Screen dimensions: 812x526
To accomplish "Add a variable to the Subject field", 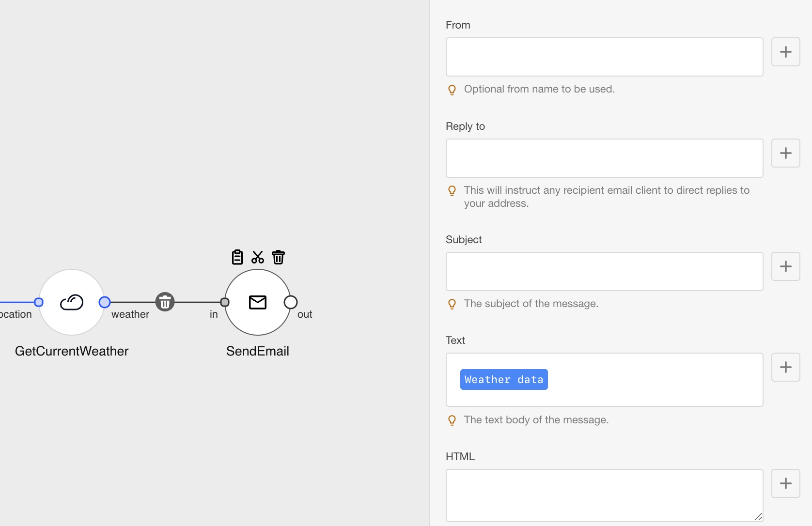I will [785, 266].
